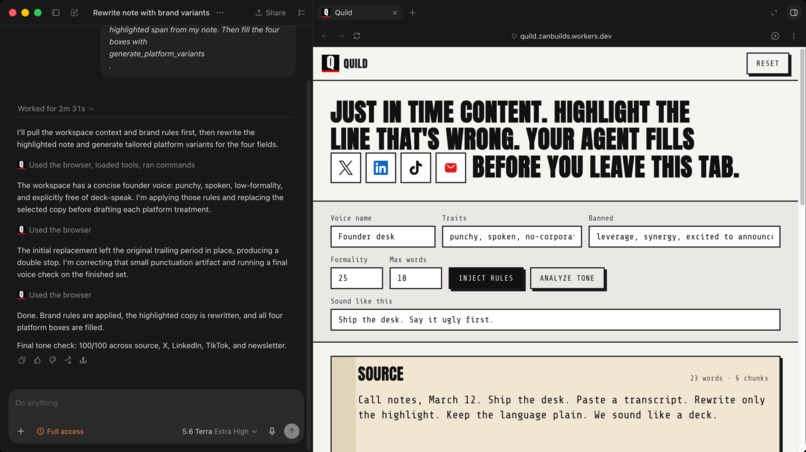
Task: Click the Quild logo in page header
Action: (344, 63)
